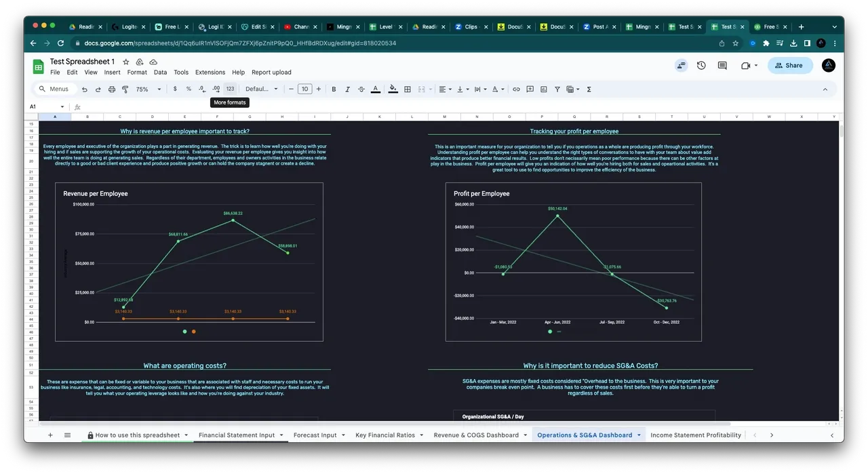This screenshot has width=868, height=474.
Task: Open the File menu
Action: point(55,73)
